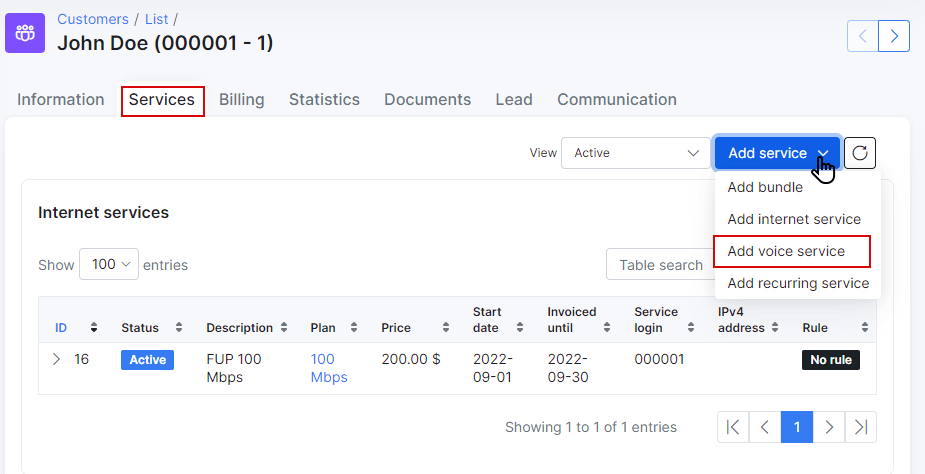Click previous page pagination arrow

[765, 427]
